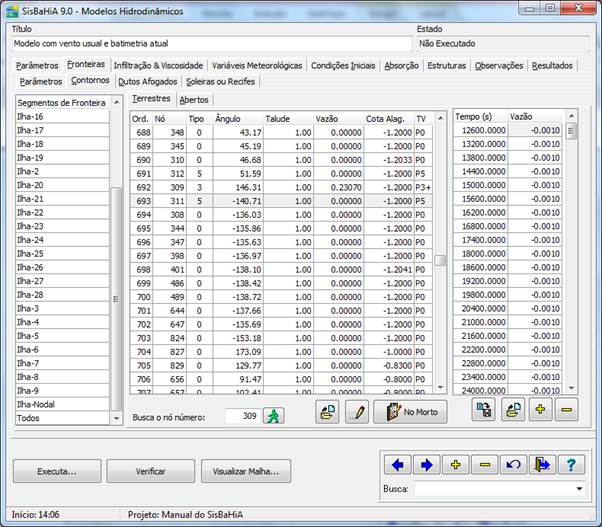The image size is (602, 527).
Task: Click the Executa... button
Action: point(57,471)
